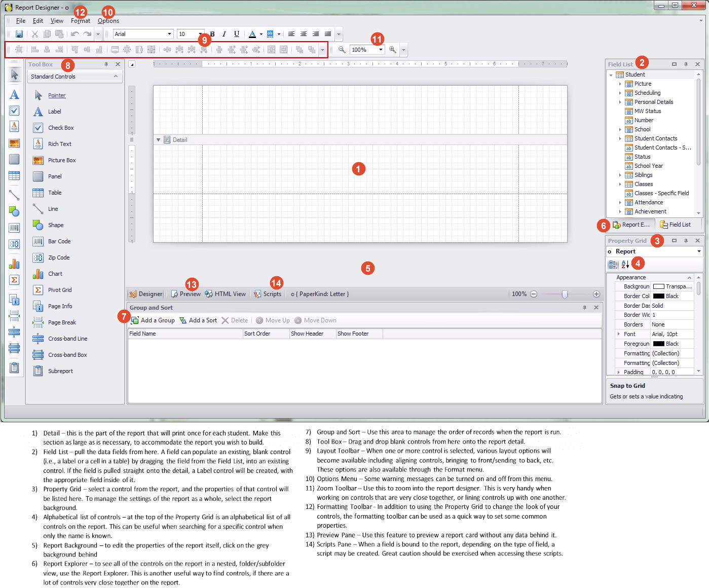The height and width of the screenshot is (588, 709).
Task: Click the Zoom Out magnifier icon
Action: (x=342, y=50)
